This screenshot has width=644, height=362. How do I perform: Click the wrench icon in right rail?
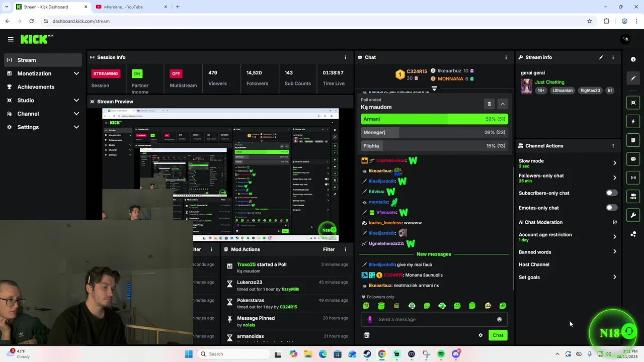[x=633, y=215]
